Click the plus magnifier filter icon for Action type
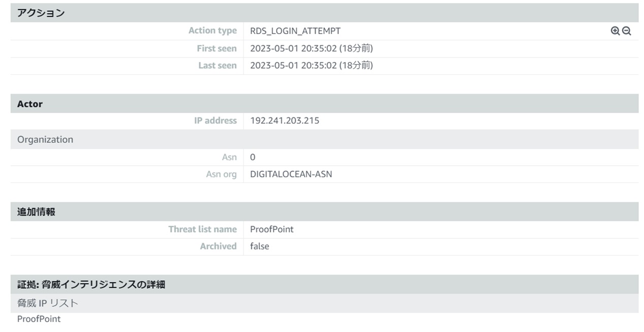The width and height of the screenshot is (644, 332). 615,31
